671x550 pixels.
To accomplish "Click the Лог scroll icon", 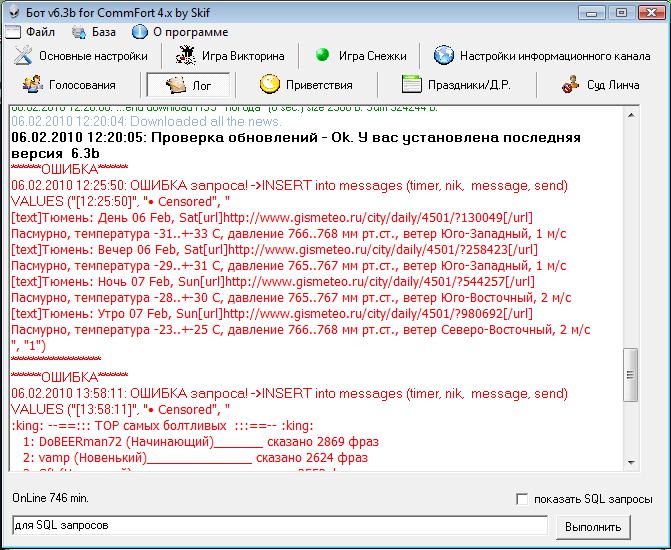I will [x=173, y=85].
